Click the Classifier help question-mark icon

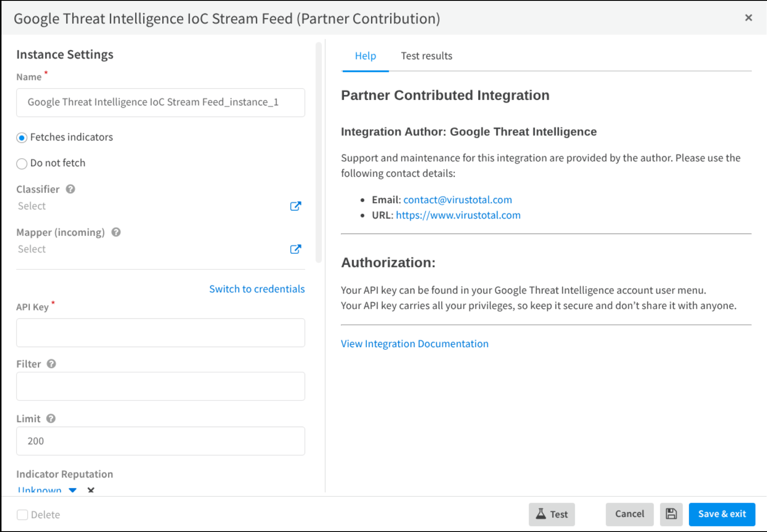pos(70,189)
